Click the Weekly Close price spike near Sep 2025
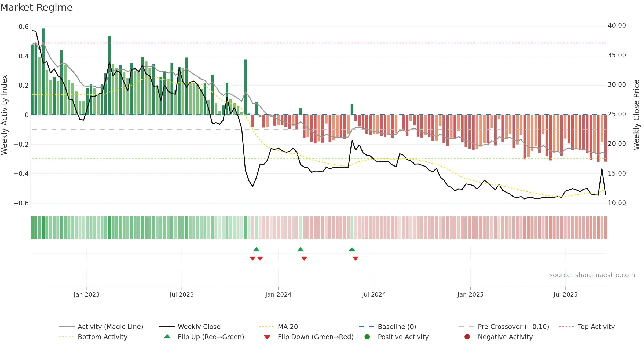This screenshot has height=362, width=644. (x=602, y=169)
